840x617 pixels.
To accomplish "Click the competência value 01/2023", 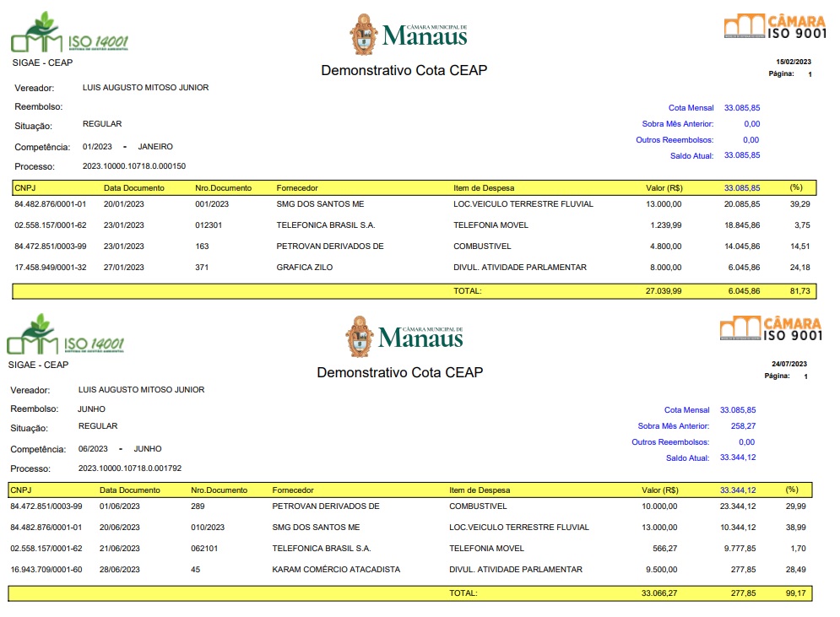I will [x=97, y=147].
